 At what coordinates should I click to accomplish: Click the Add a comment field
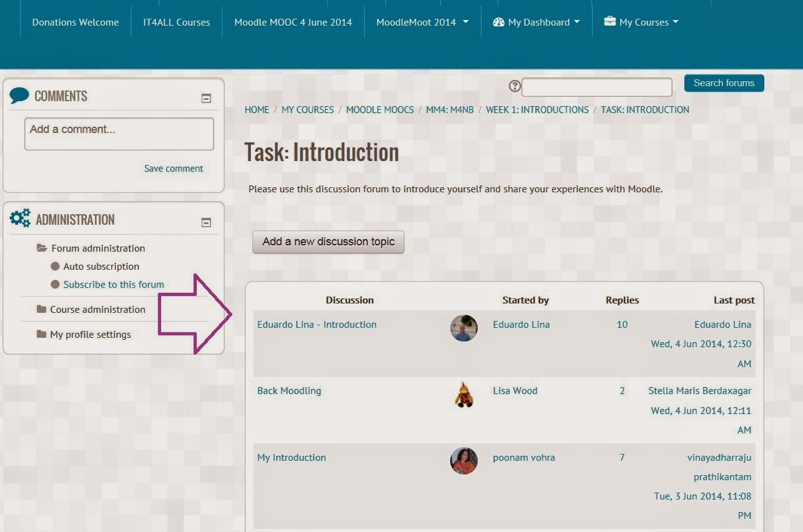click(119, 133)
